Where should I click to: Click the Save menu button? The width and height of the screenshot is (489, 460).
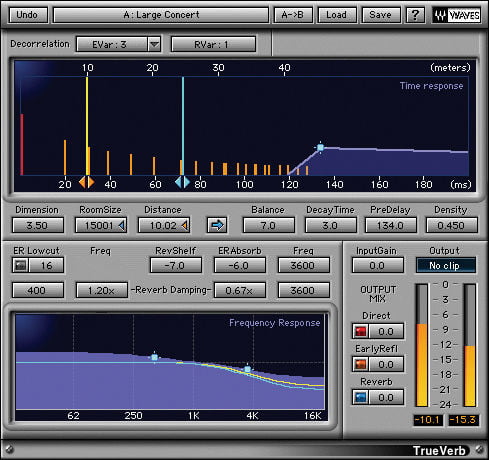pos(381,15)
